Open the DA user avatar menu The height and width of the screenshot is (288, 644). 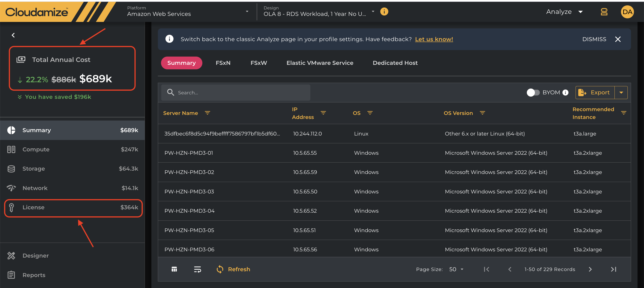627,12
